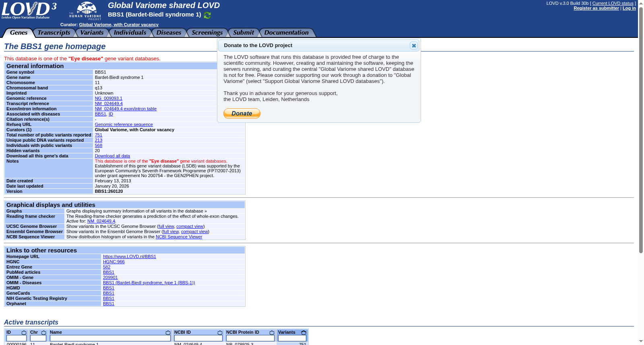Open the Variants tab
This screenshot has height=345, width=644.
tap(92, 33)
